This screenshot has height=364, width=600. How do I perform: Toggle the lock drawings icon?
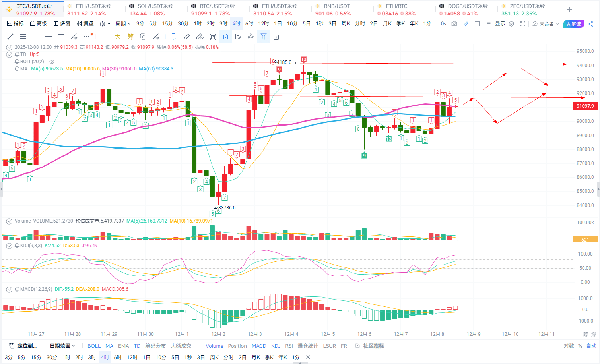[225, 37]
